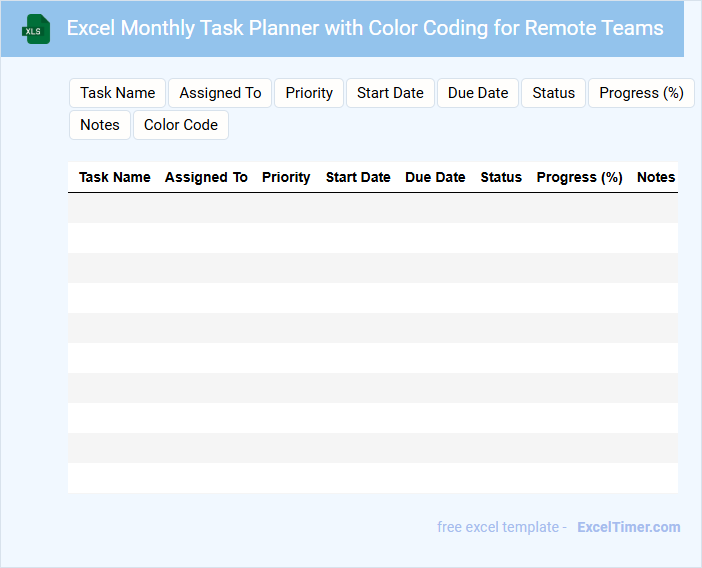Click the Start Date column header

point(358,177)
